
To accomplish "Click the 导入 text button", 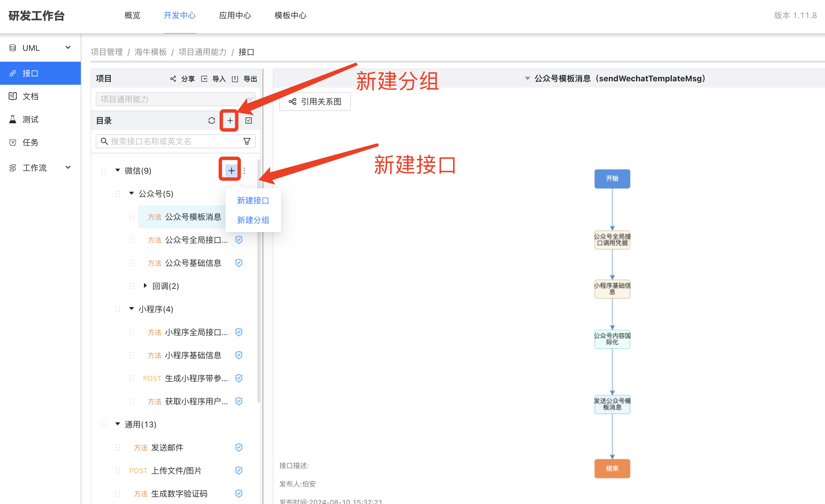I will click(x=219, y=79).
